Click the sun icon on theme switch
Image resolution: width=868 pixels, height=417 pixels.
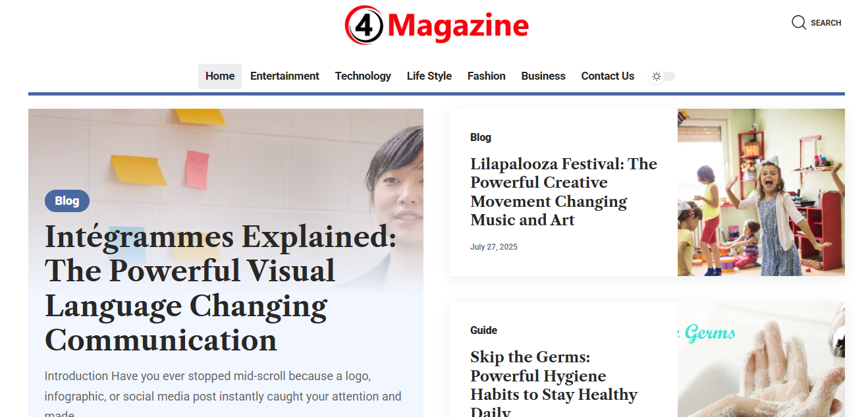pos(657,76)
